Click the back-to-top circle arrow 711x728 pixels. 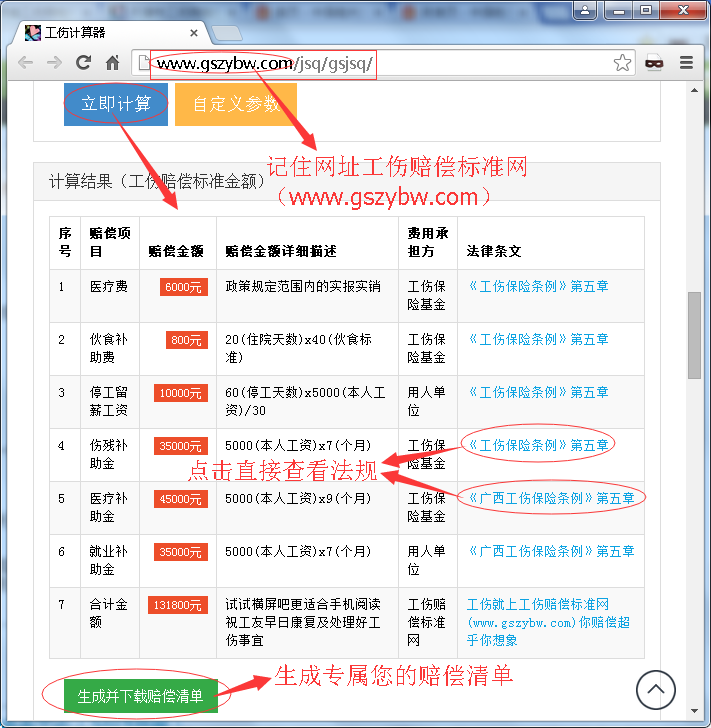tap(655, 690)
